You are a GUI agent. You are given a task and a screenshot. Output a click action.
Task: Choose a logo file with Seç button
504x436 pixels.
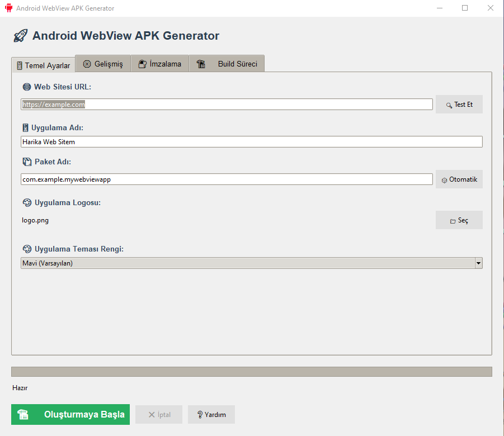[x=459, y=220]
